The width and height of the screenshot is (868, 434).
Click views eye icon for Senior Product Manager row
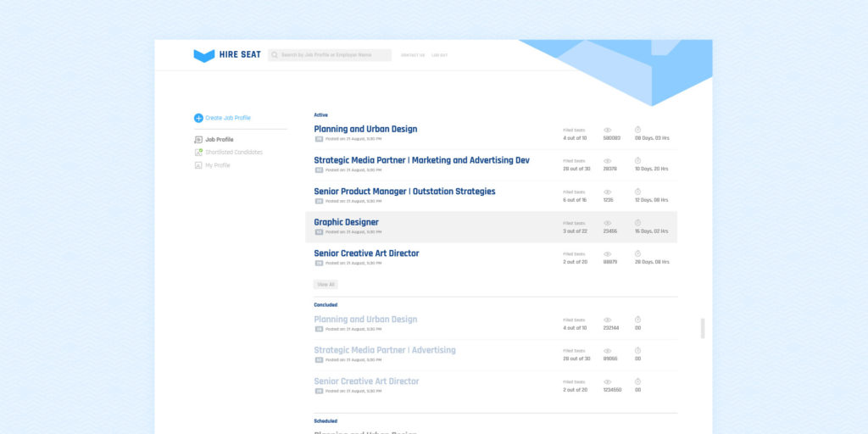pyautogui.click(x=607, y=192)
